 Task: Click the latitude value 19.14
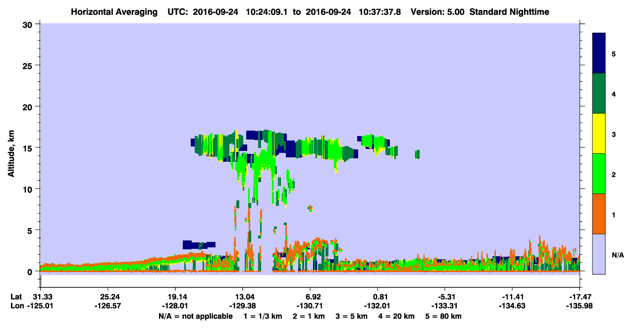[x=175, y=297]
